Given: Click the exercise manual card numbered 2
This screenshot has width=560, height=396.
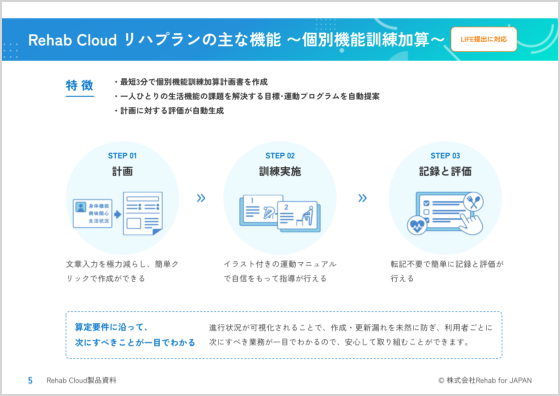Looking at the screenshot, I should click(x=299, y=216).
